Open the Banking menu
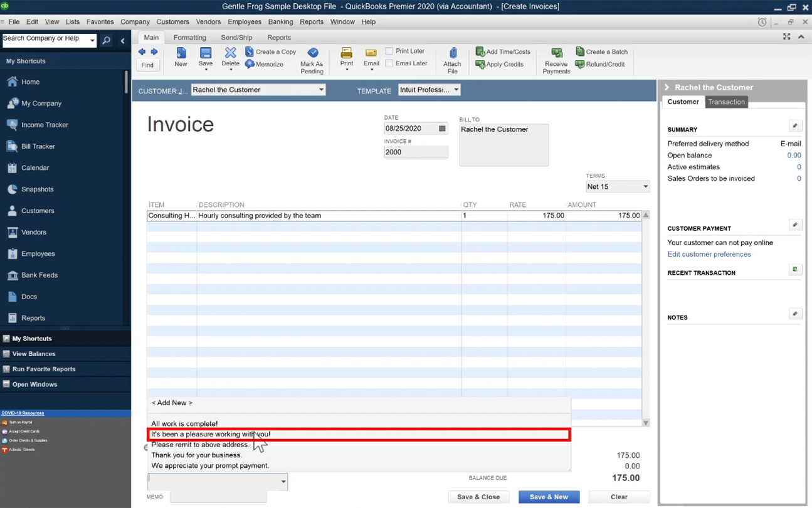 tap(280, 22)
